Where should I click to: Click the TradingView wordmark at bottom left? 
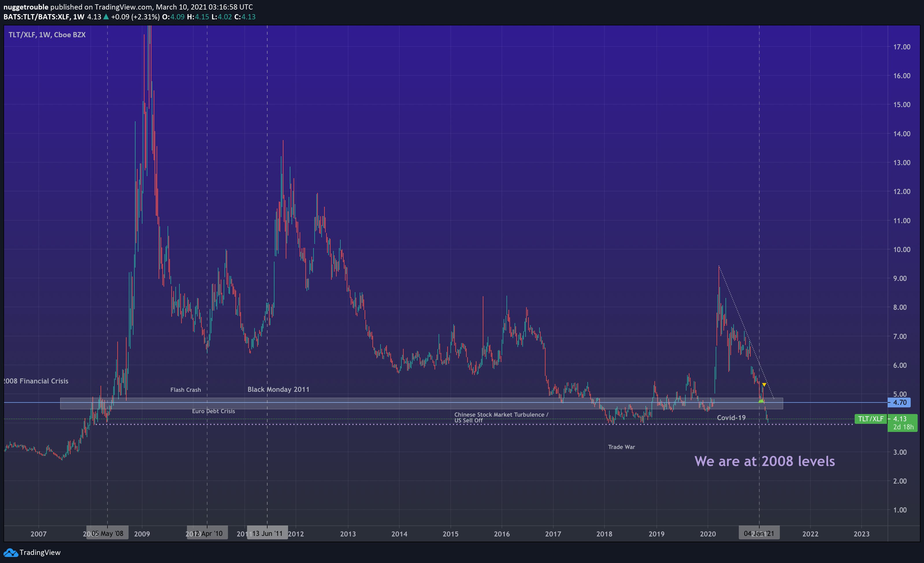pyautogui.click(x=40, y=553)
